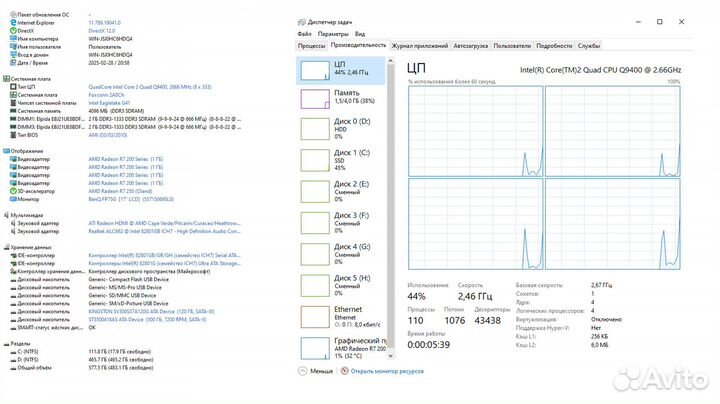Open the BenQ FP75G monitor link
The image size is (720, 404).
(131, 199)
